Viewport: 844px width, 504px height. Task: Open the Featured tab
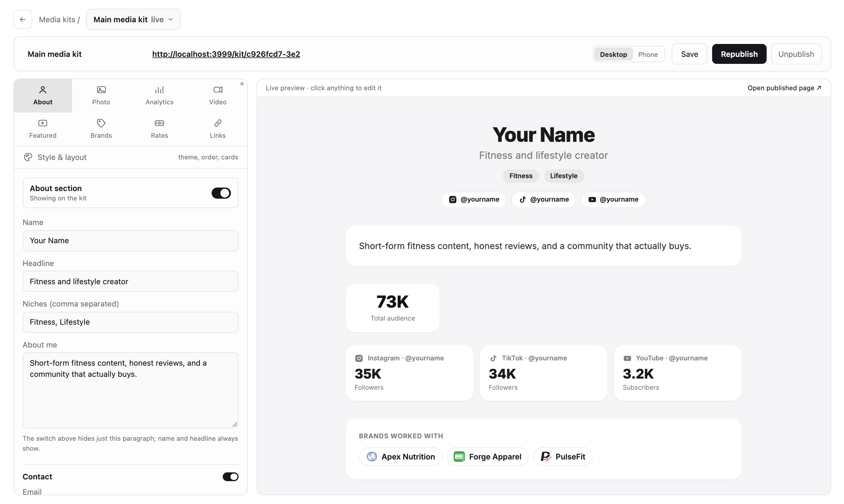click(x=43, y=129)
